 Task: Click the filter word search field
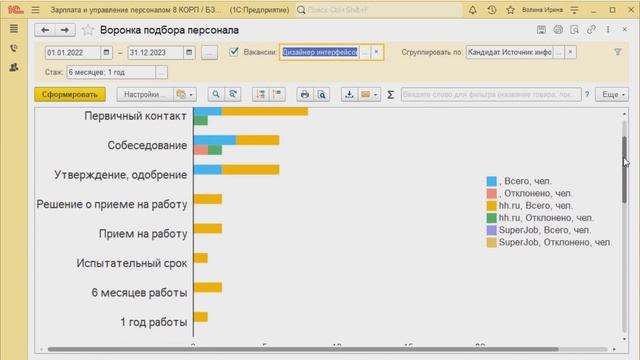[491, 94]
